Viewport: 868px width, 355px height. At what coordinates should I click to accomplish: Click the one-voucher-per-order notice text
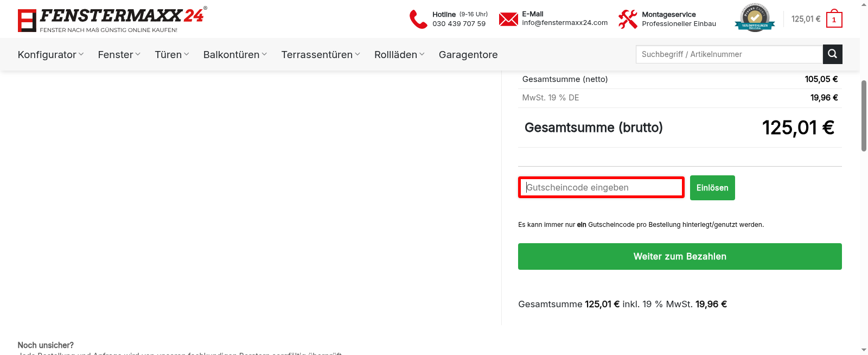tap(641, 225)
